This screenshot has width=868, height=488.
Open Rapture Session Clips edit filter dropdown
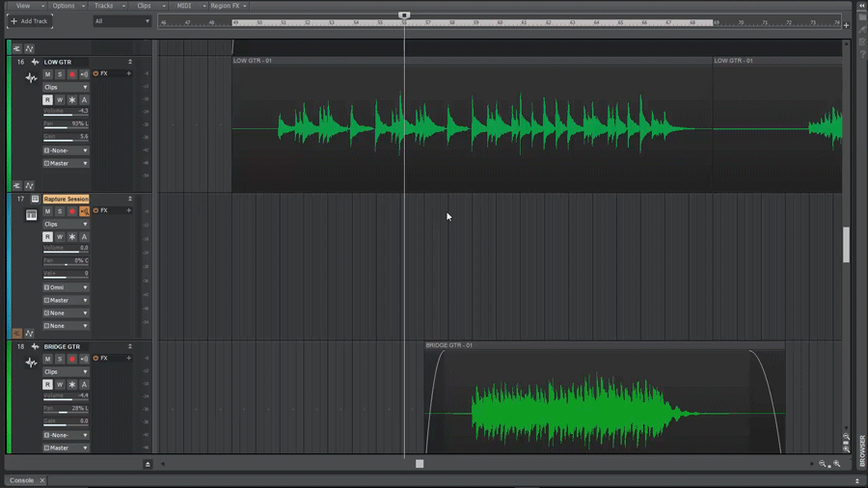point(66,224)
